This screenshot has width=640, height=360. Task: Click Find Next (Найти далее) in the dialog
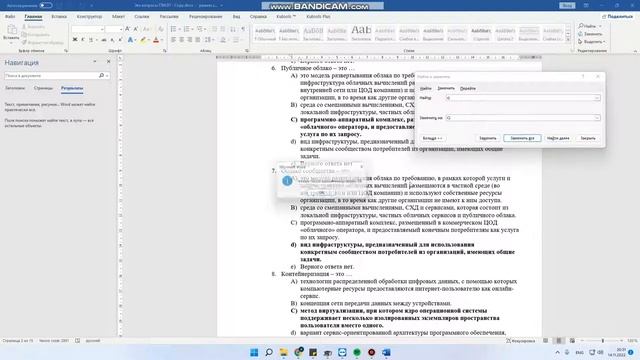point(558,138)
